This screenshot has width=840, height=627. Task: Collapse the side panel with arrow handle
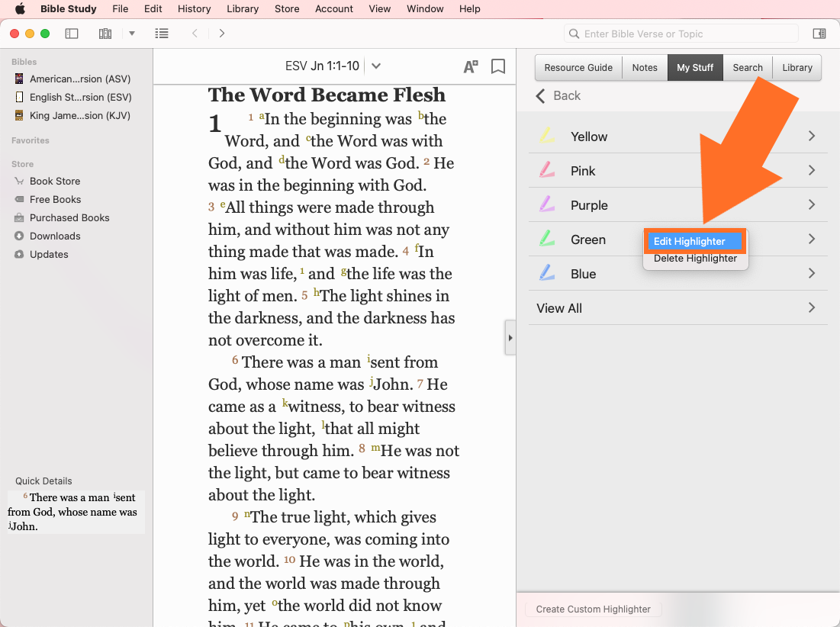(510, 338)
